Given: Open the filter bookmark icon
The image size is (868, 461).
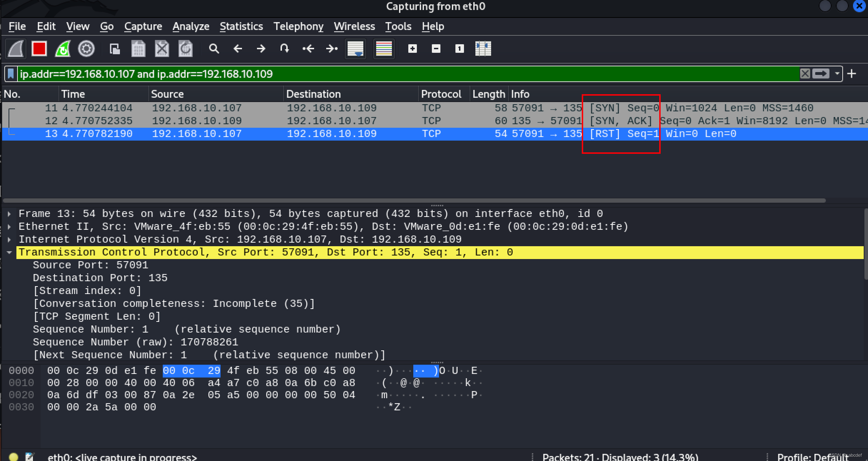Looking at the screenshot, I should click(x=11, y=74).
